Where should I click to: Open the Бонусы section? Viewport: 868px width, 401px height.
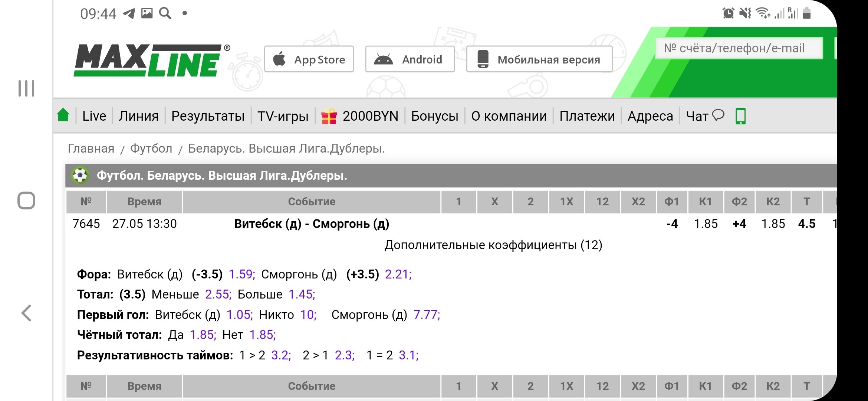pos(434,116)
